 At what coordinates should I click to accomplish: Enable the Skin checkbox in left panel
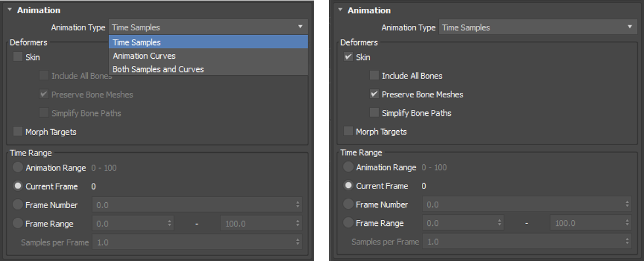(18, 57)
